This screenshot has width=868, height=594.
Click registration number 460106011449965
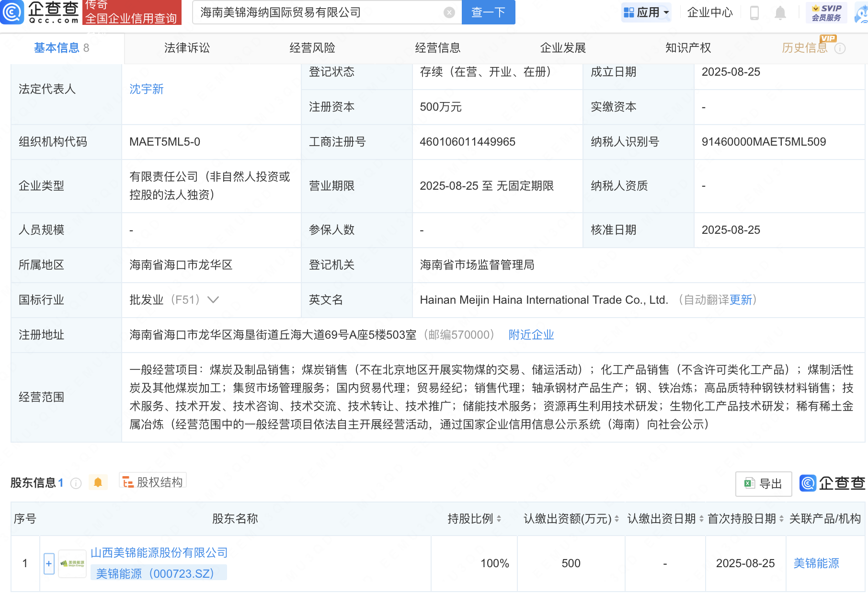468,142
